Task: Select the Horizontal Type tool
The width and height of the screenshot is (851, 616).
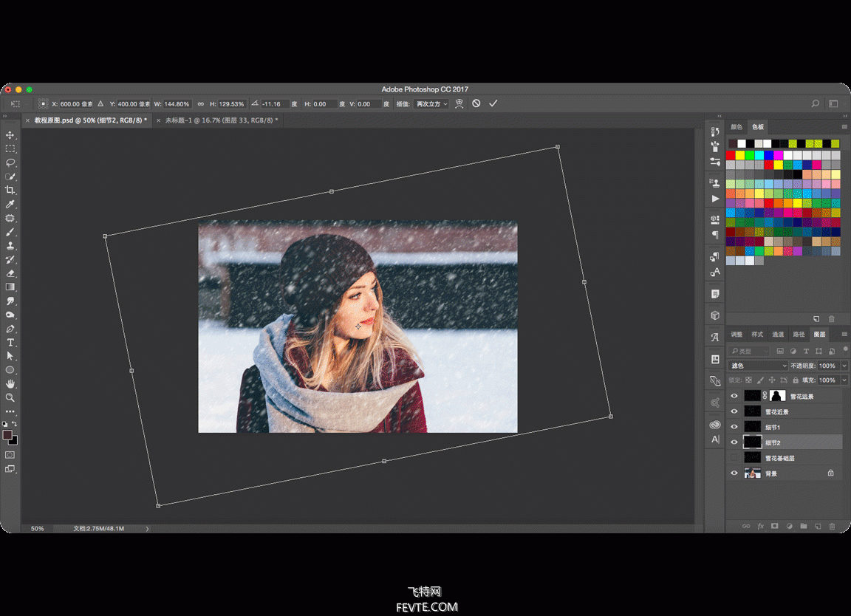Action: pos(10,343)
